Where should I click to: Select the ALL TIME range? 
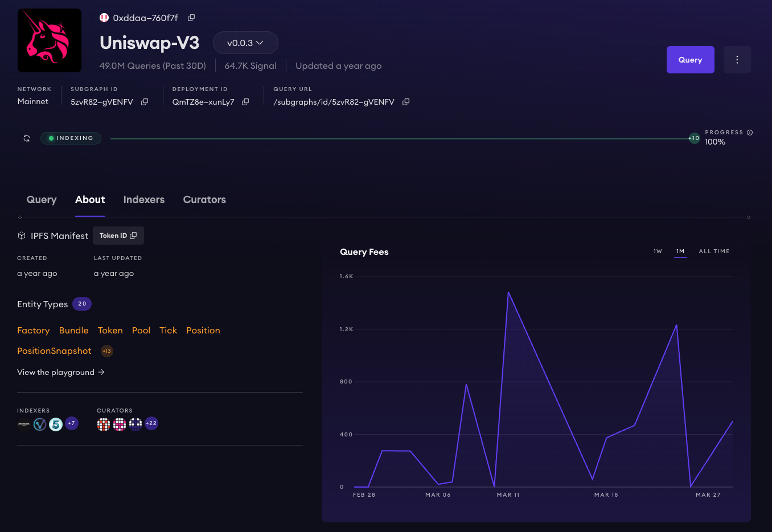[714, 251]
